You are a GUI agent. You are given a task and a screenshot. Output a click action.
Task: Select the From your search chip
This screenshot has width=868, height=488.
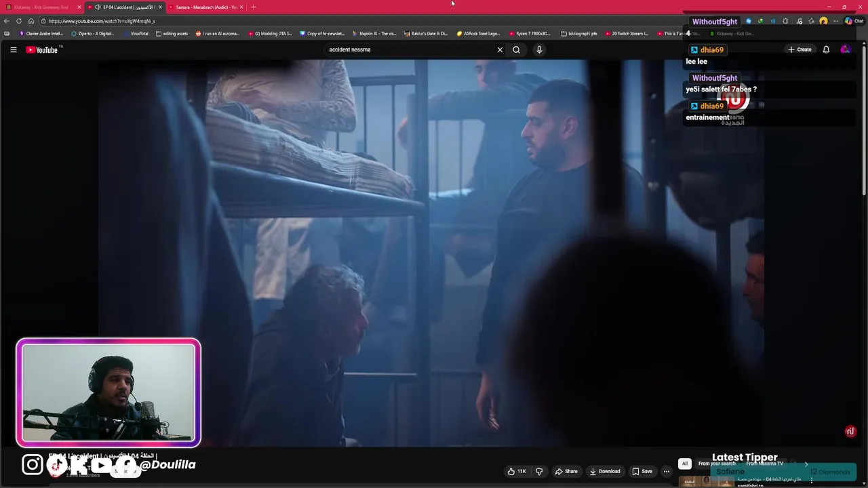[x=717, y=464]
